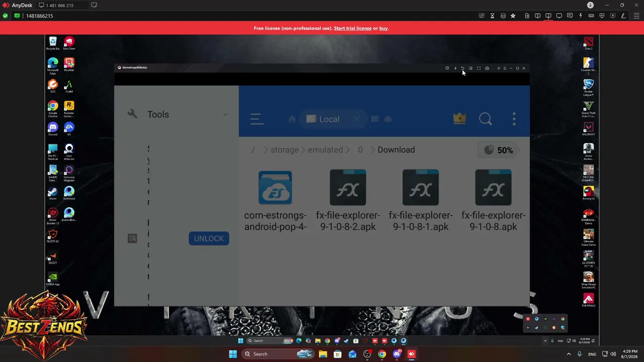This screenshot has width=644, height=362.
Task: Click the AnyDesk hourglass icon
Action: tap(492, 16)
